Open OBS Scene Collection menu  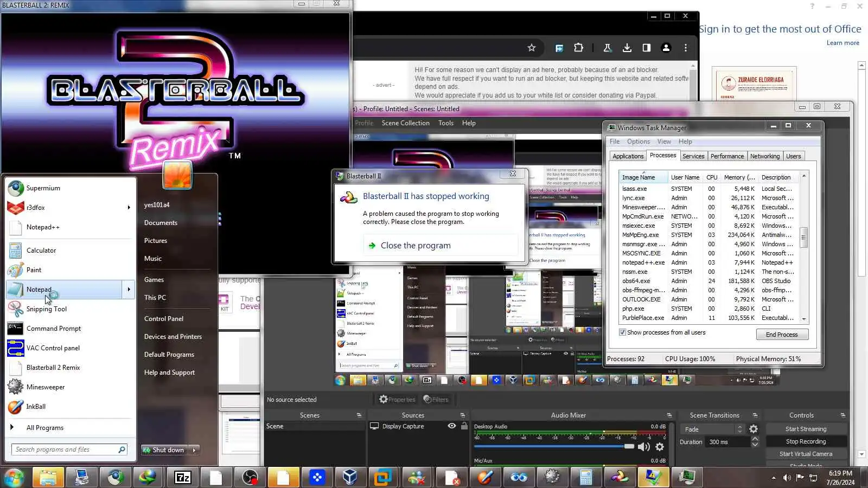pyautogui.click(x=405, y=123)
